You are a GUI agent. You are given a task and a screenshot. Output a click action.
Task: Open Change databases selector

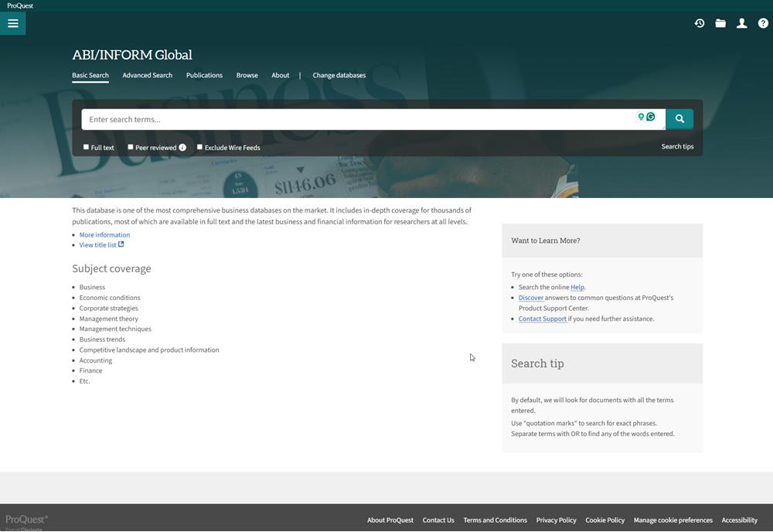tap(339, 75)
